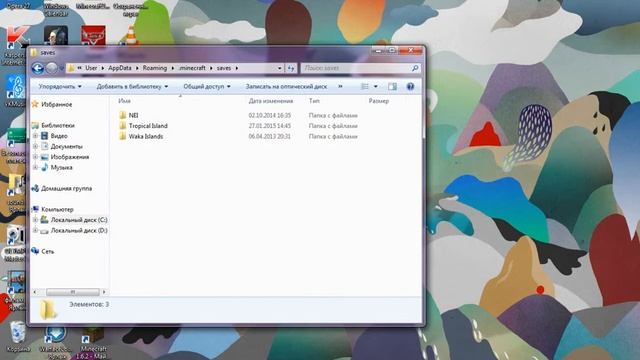This screenshot has height=360, width=640.
Task: Click the Документы library icon
Action: click(x=44, y=146)
